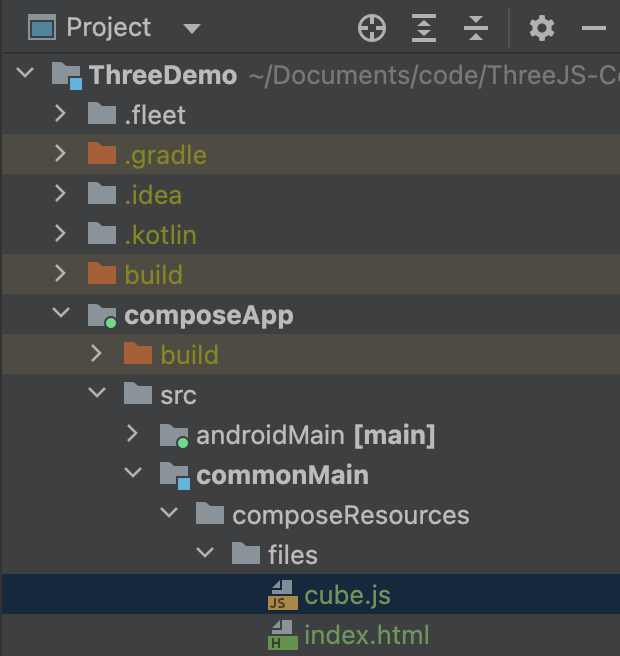Click the Collapse All toolbar icon
This screenshot has height=656, width=620.
tap(476, 28)
